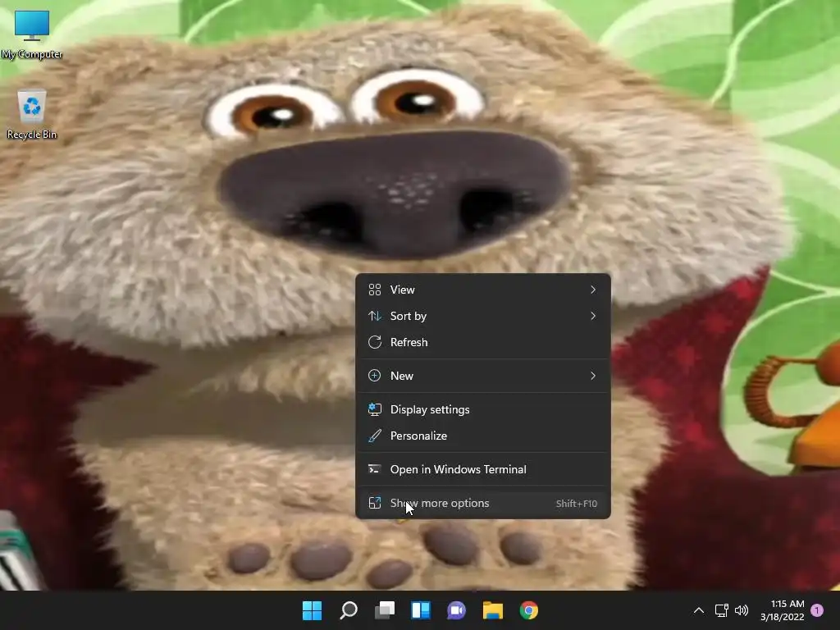Select the Recycle Bin desktop icon
This screenshot has height=630, width=840.
click(x=32, y=115)
